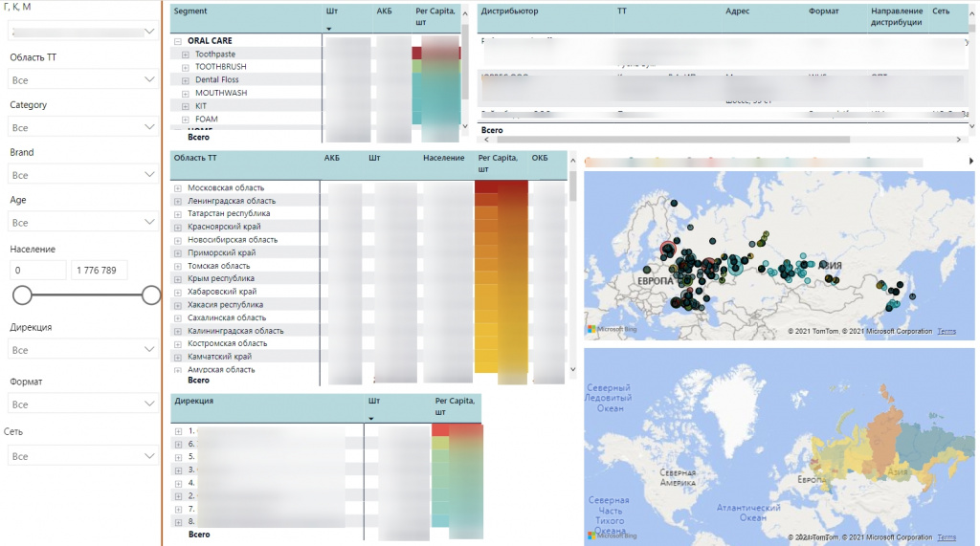
Task: Click the Segment table's scroll-down arrow
Action: pyautogui.click(x=465, y=126)
